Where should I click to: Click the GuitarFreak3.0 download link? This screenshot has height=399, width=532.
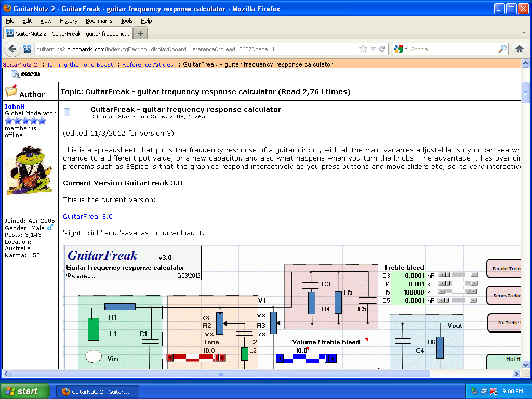pyautogui.click(x=87, y=216)
